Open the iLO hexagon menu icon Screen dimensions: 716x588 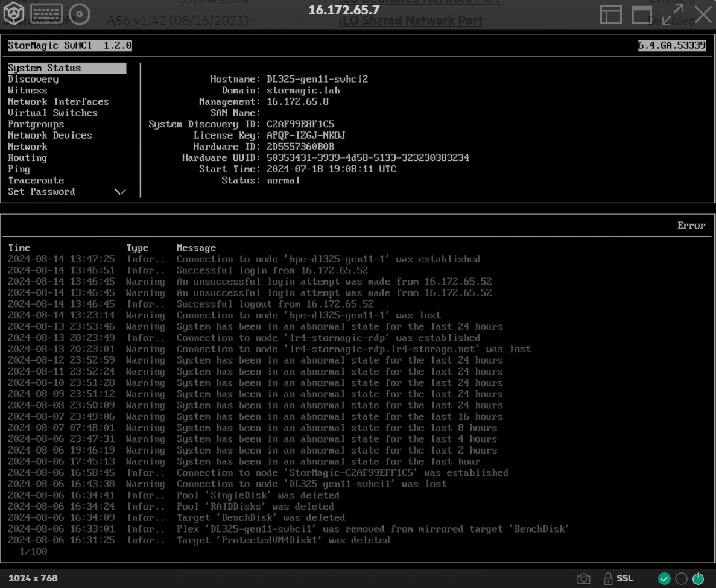coord(14,14)
